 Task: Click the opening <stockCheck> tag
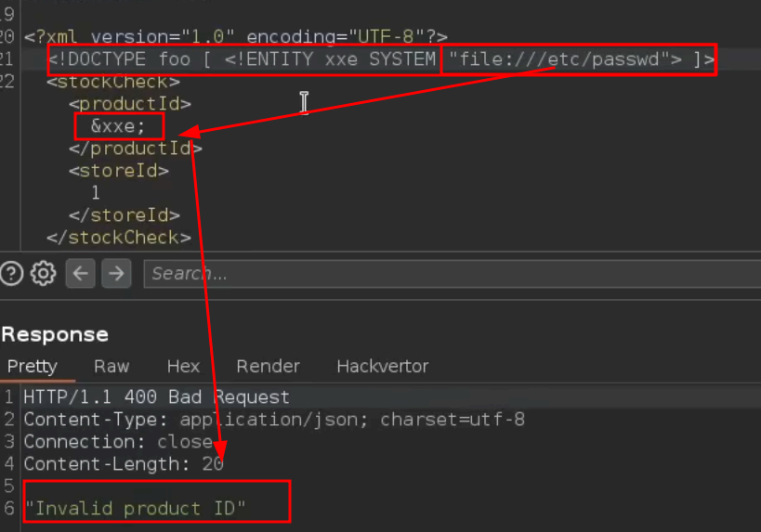(113, 82)
